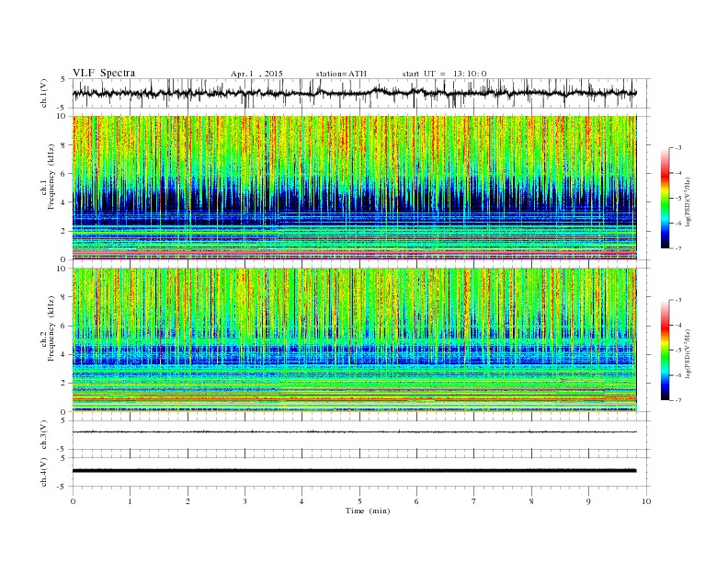Click the time axis tick label "2"
728x563 pixels.
pos(188,501)
